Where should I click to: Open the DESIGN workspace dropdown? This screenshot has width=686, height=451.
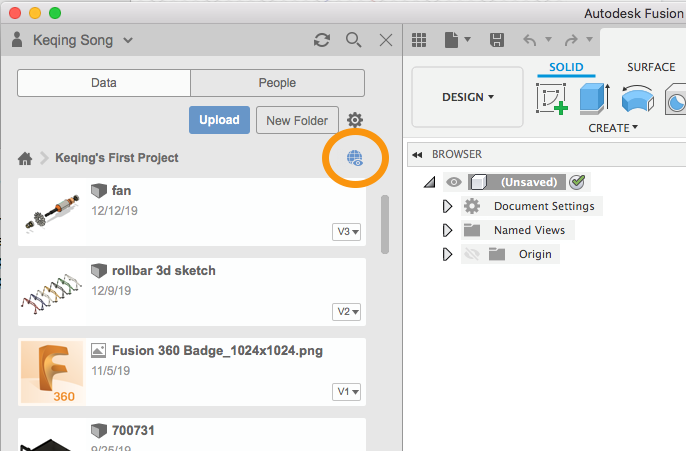click(467, 97)
